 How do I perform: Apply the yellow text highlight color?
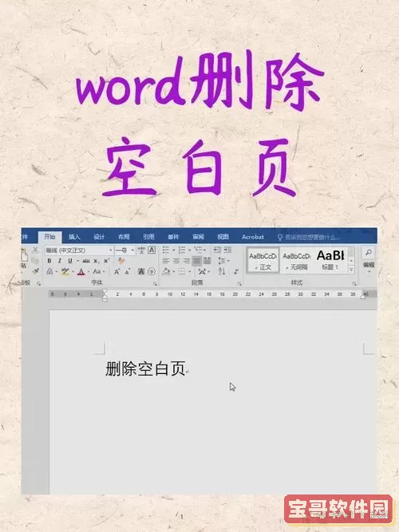(65, 271)
